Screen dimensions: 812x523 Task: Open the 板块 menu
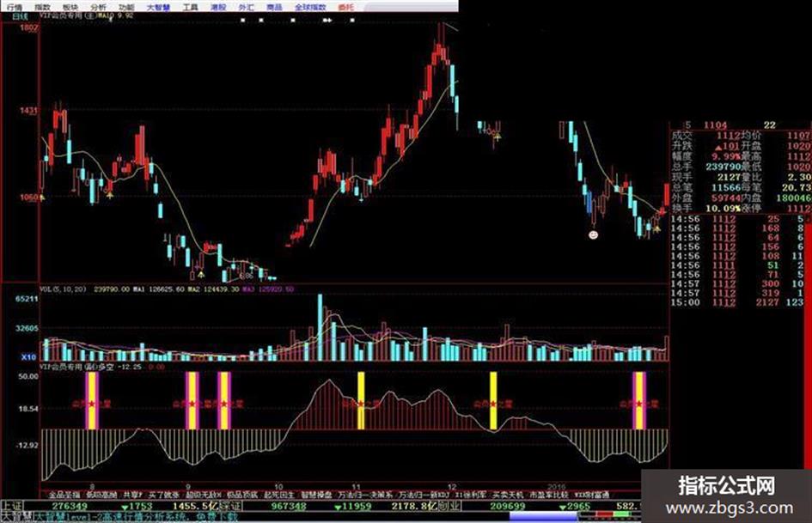click(x=70, y=7)
